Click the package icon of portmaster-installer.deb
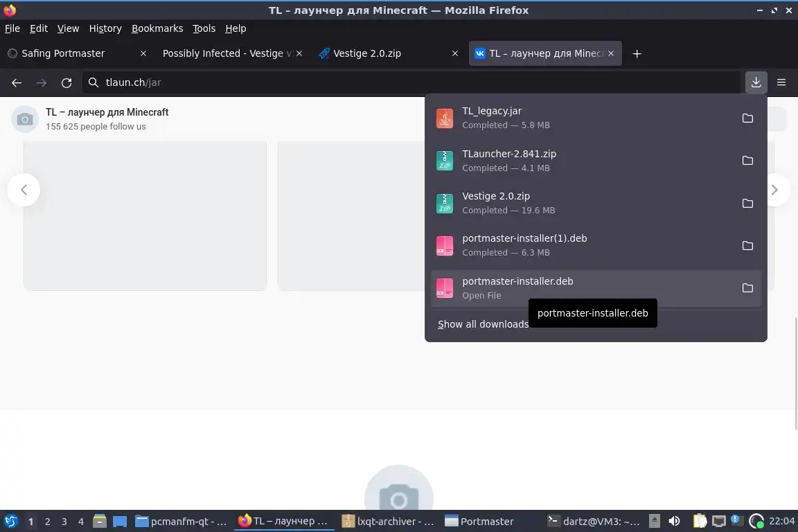Viewport: 798px width, 532px height. point(444,288)
